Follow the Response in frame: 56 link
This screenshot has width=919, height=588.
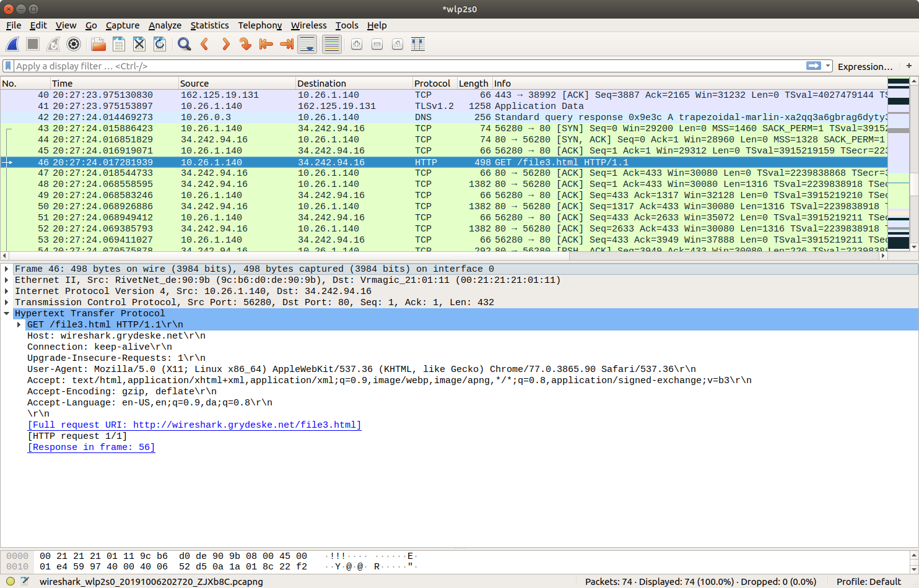click(x=91, y=447)
